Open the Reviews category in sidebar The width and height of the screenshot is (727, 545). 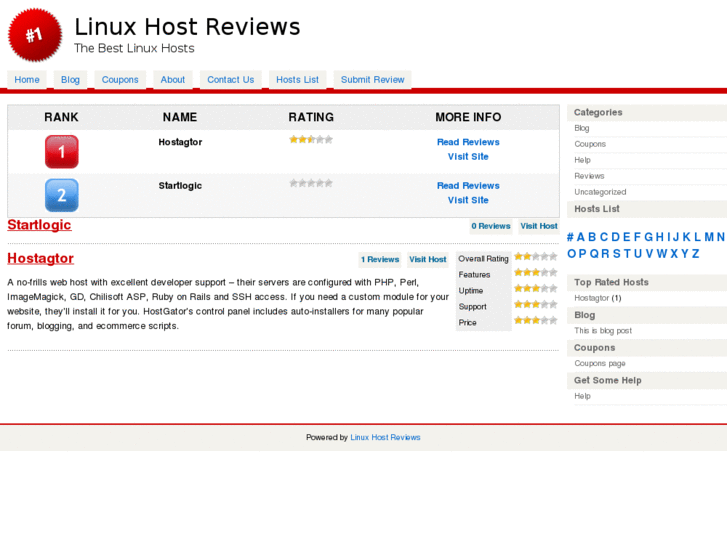[x=589, y=176]
